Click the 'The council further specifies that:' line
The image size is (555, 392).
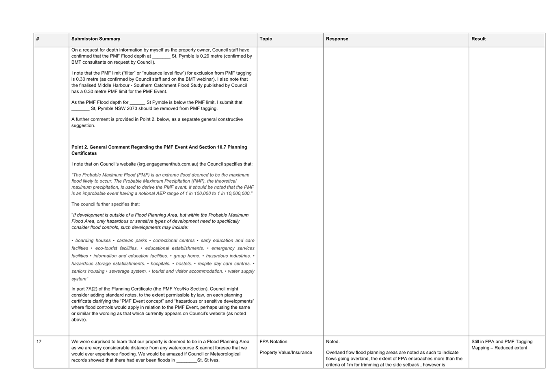point(106,205)
